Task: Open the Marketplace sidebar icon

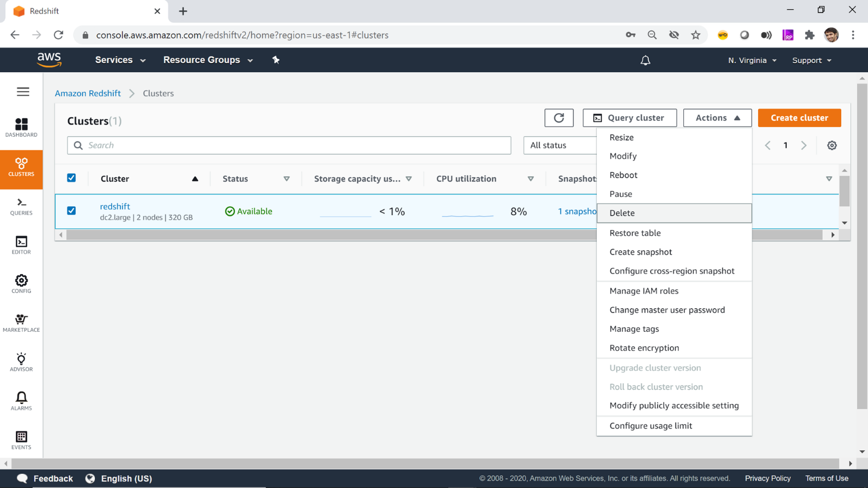Action: (x=21, y=323)
